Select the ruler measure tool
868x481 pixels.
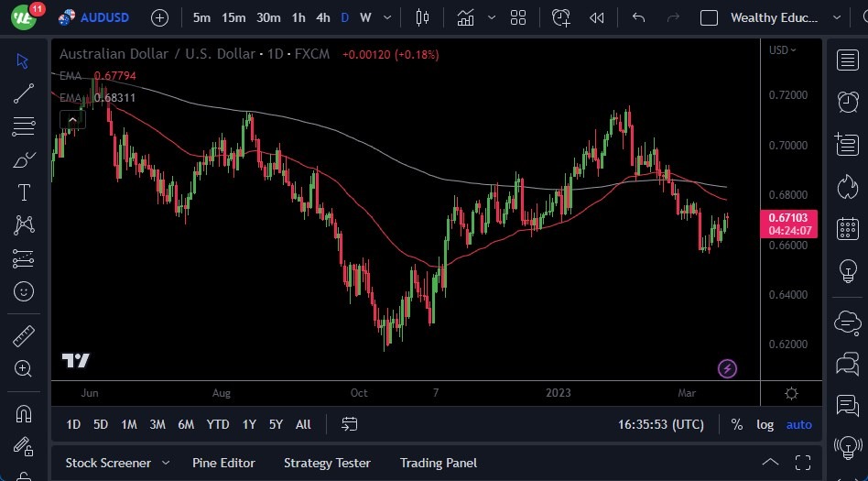click(x=24, y=336)
